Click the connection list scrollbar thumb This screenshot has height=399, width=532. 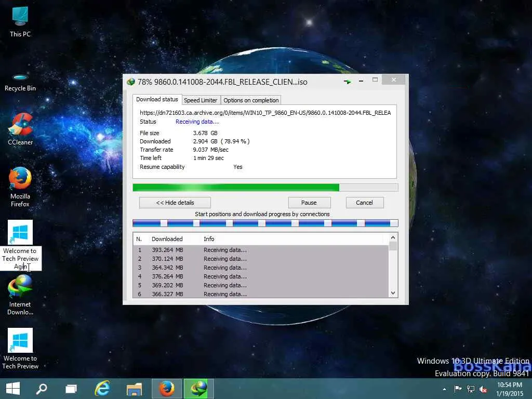coord(393,246)
